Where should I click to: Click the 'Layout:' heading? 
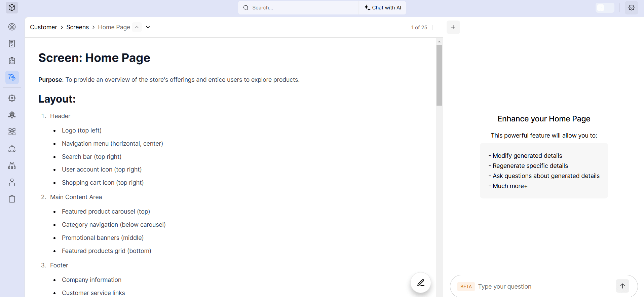pos(57,99)
